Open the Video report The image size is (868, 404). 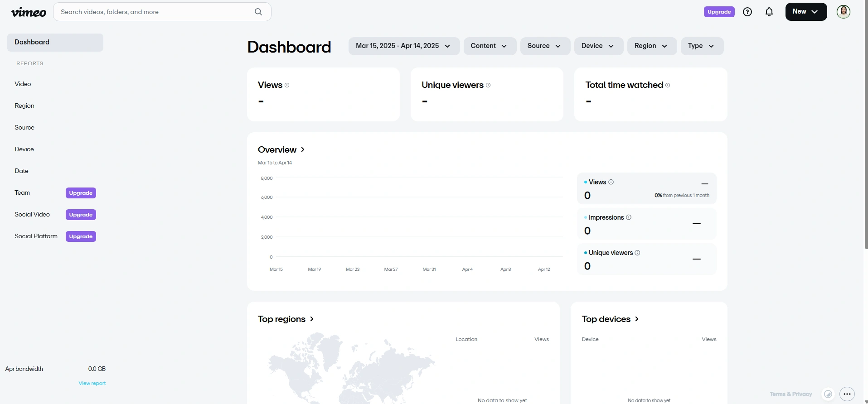tap(23, 84)
